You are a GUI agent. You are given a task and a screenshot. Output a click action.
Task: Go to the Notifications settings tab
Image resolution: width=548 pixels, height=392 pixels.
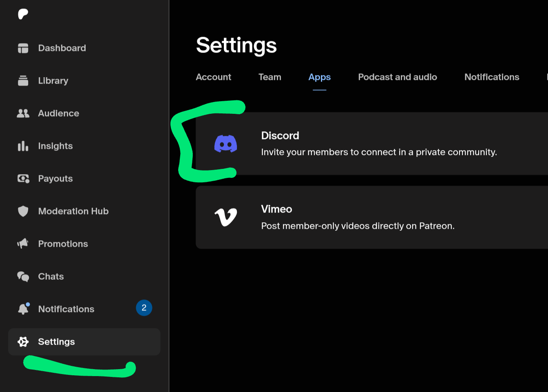pos(492,77)
